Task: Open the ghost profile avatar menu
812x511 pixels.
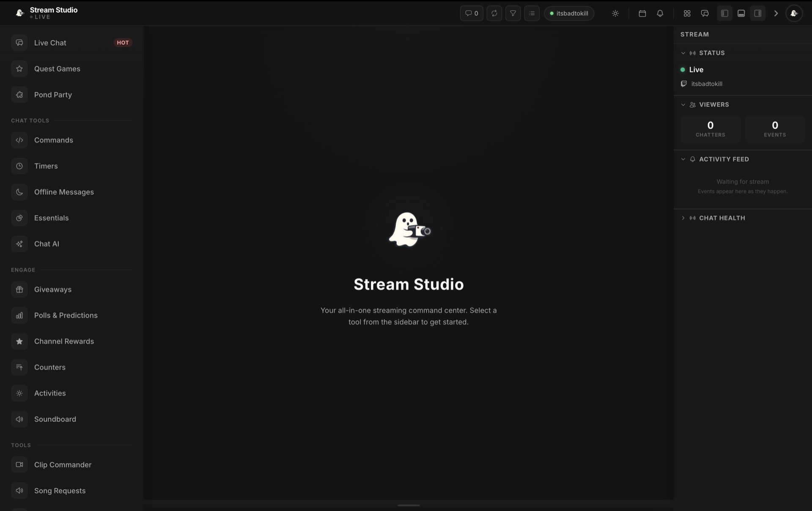Action: tap(794, 14)
